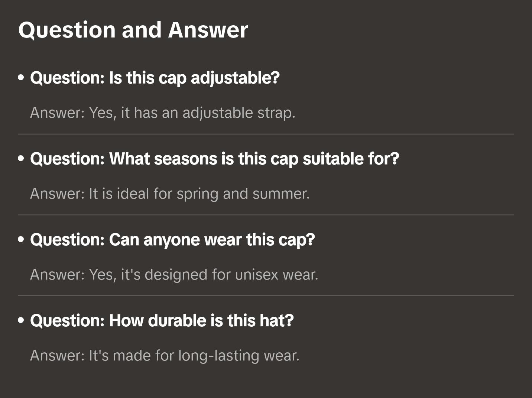Click the divider below the spring and summer answer

[266, 215]
